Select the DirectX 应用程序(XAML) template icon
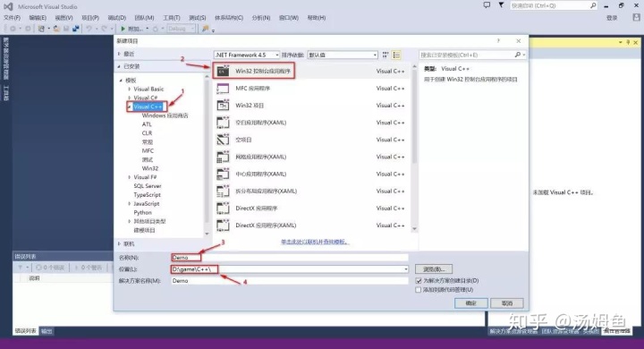The image size is (644, 349). coord(223,226)
